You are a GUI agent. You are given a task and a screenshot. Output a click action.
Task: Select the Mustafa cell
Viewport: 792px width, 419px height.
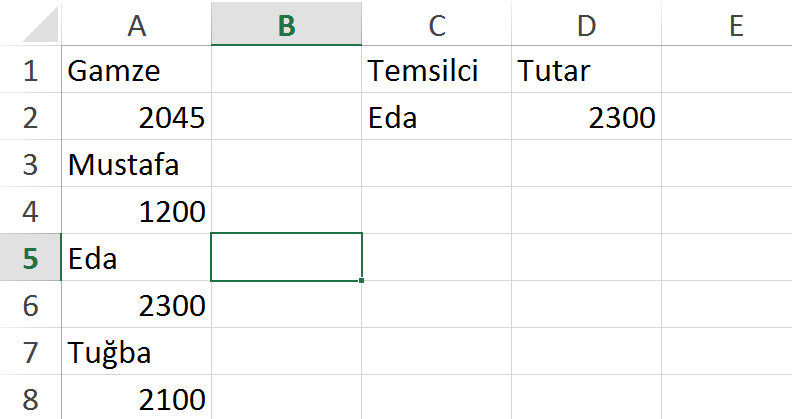136,164
